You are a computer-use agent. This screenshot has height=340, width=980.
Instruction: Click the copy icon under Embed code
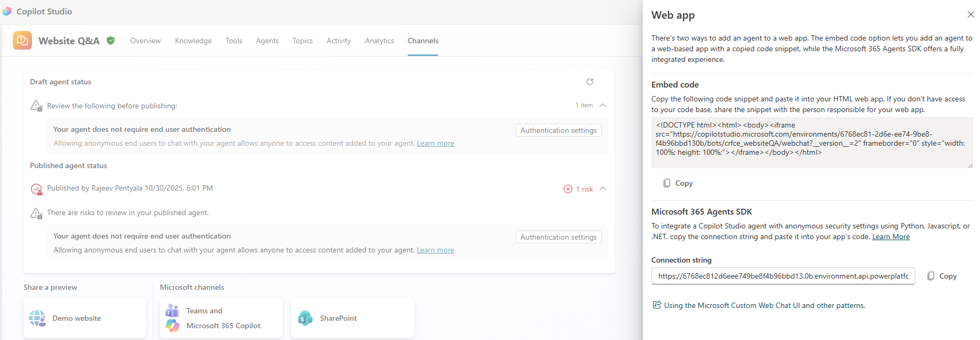pos(667,183)
